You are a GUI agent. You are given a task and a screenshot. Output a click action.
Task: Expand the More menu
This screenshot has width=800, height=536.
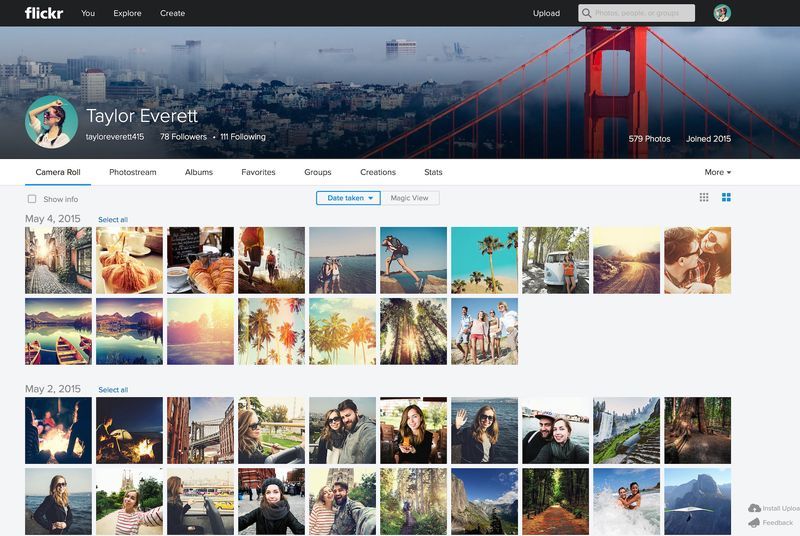(x=717, y=172)
